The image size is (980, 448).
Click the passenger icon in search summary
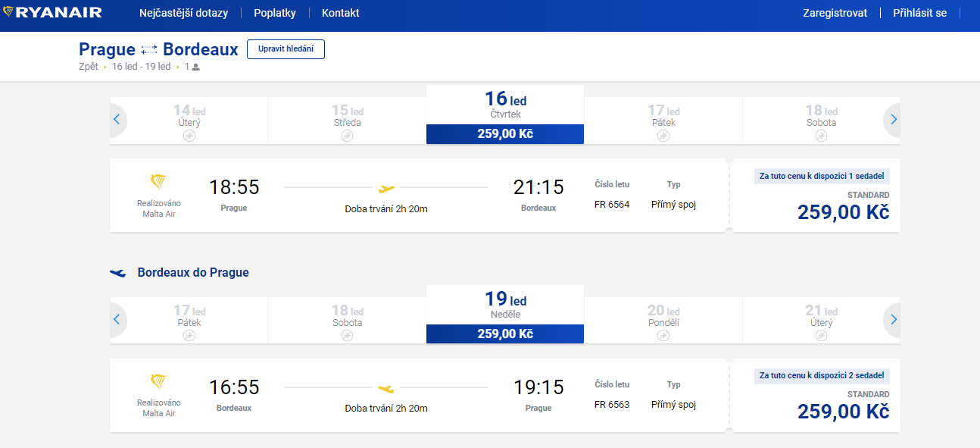[196, 67]
